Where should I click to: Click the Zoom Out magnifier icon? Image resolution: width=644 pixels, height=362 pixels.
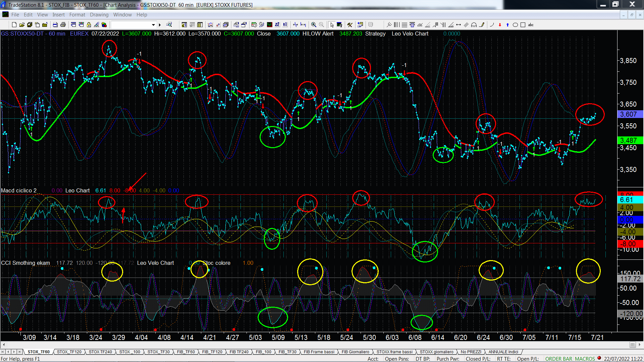321,25
